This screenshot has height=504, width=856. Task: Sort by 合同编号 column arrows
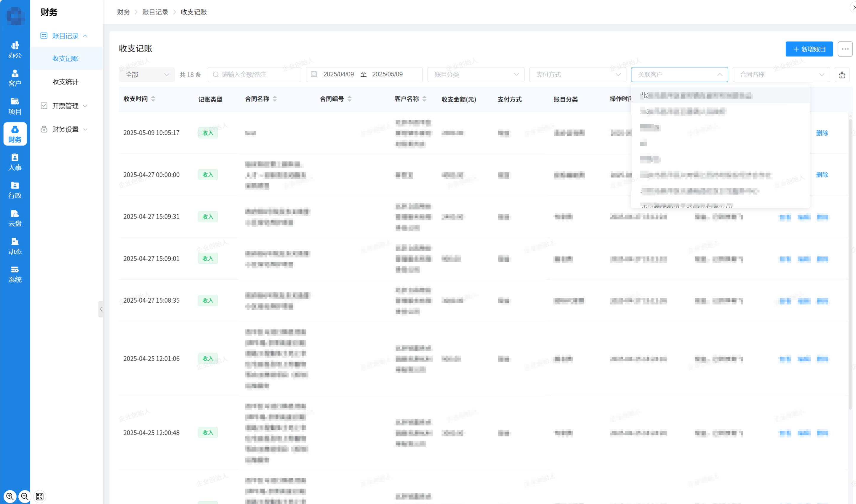point(349,99)
